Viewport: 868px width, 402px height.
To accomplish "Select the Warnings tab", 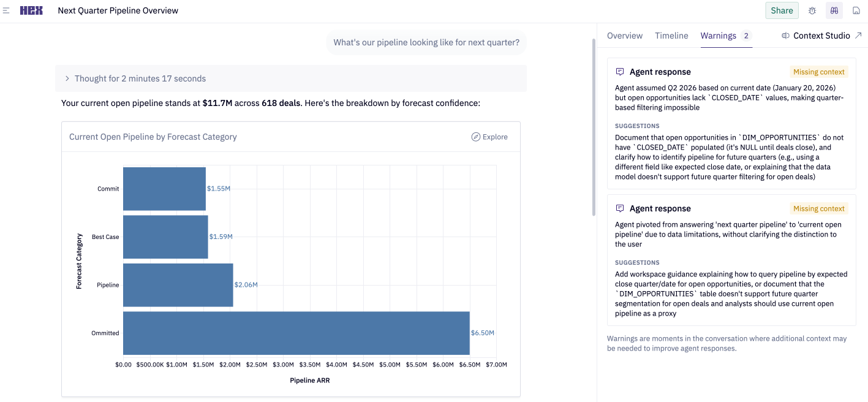I will 718,36.
